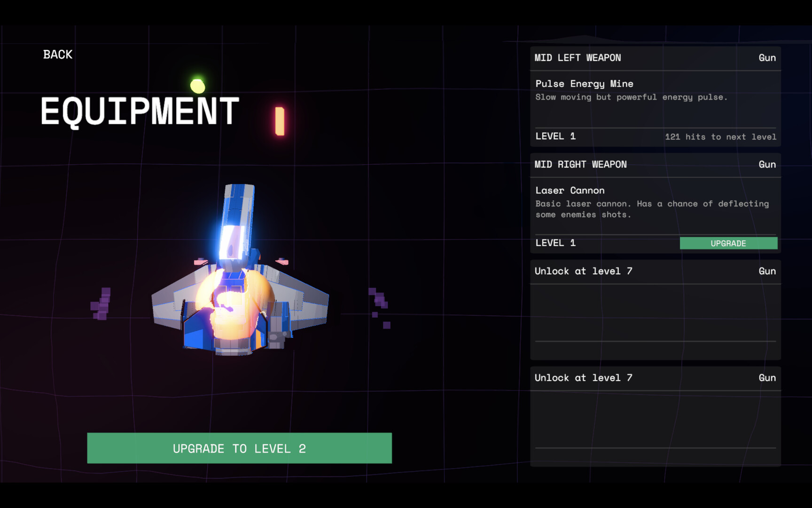Click the Gun label beside MID LEFT WEAPON
812x508 pixels.
click(767, 57)
